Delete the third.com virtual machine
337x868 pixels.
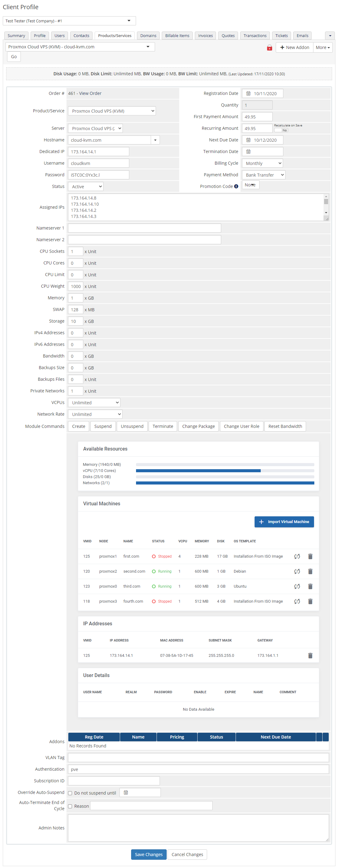pos(310,586)
